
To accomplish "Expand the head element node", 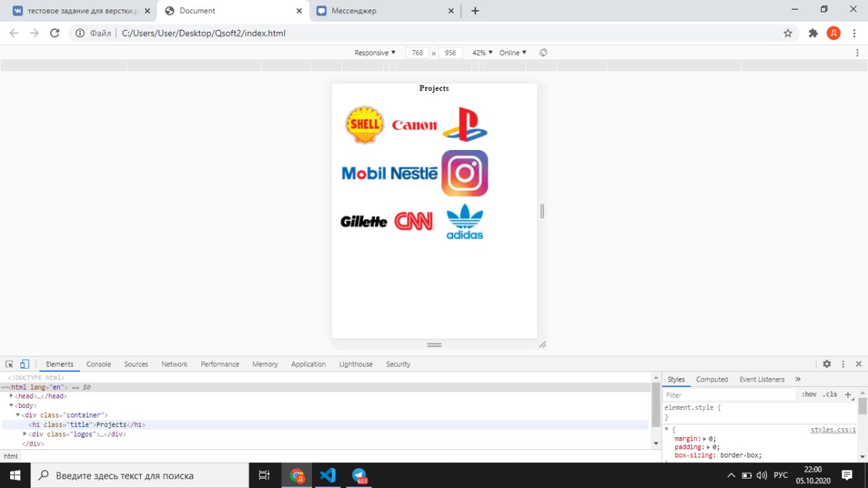I will coord(11,396).
